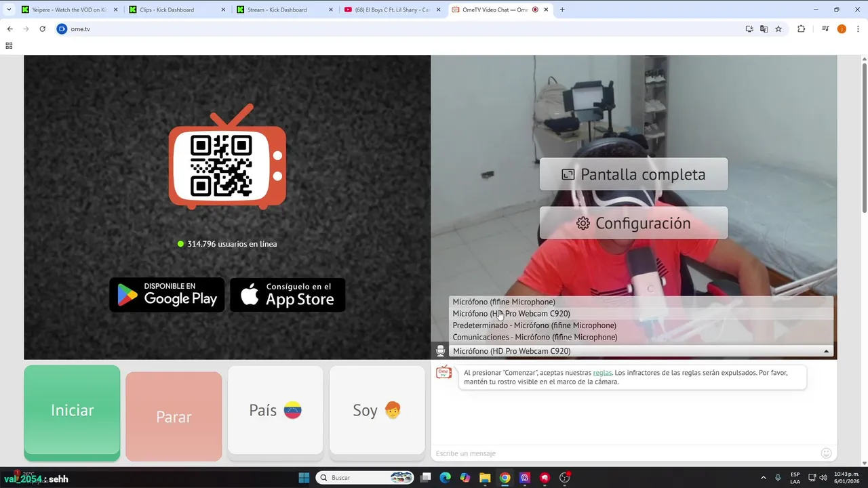
Task: Select Predeterminado - Micrófono (fifine Microphone)
Action: [641, 325]
